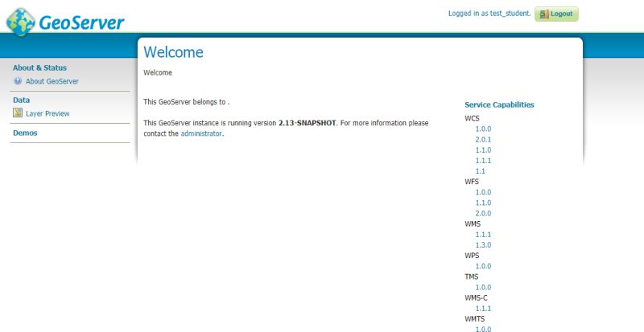Open TMS 1.0.0 capabilities
The width and height of the screenshot is (644, 332).
click(483, 288)
